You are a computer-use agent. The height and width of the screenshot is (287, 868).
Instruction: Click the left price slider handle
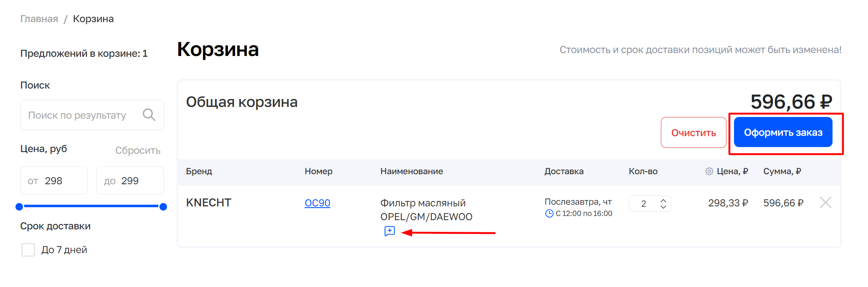tap(19, 206)
